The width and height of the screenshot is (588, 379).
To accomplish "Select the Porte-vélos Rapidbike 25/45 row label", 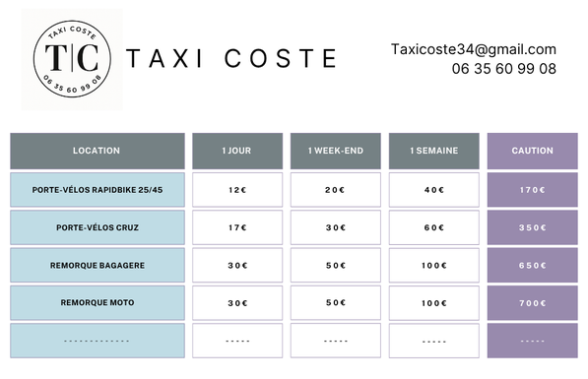I will click(98, 190).
